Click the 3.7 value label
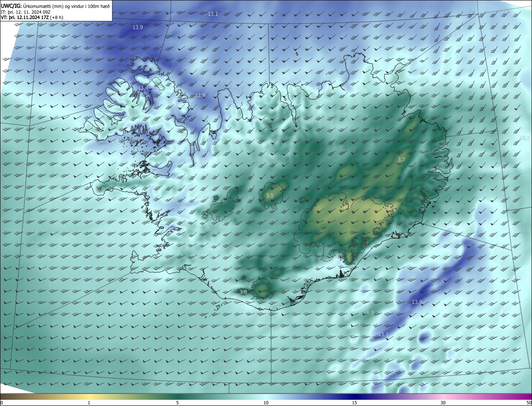This screenshot has height=406, width=532. click(401, 159)
